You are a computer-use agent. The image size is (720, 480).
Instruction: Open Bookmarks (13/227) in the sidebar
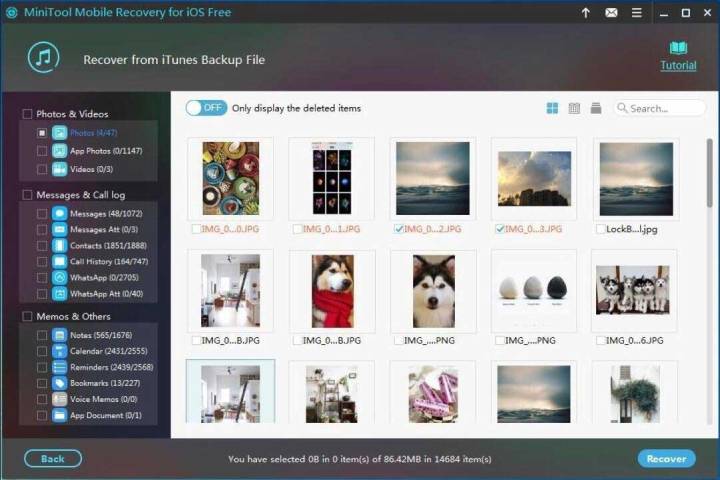(105, 383)
